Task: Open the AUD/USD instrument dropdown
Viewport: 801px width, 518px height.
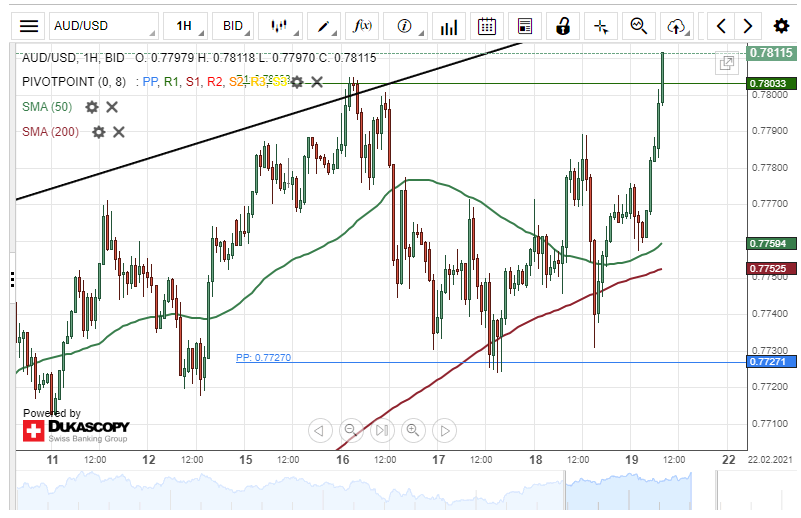Action: (x=104, y=26)
